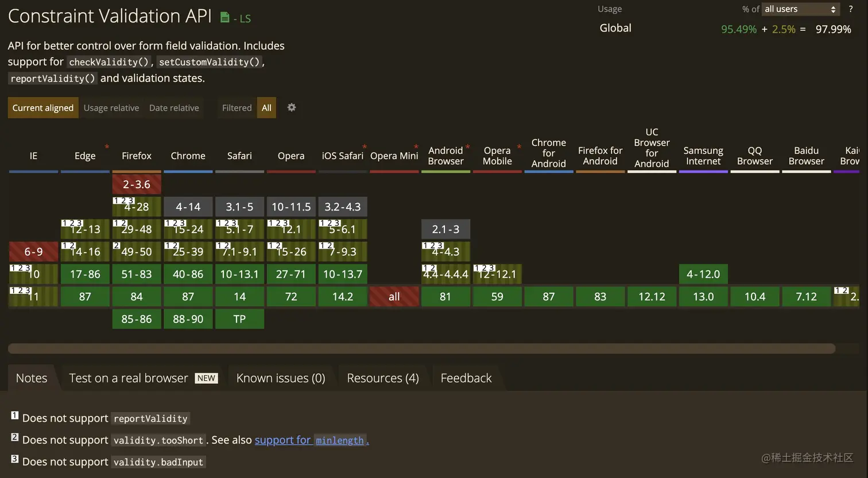868x478 pixels.
Task: Click the Firefox 85-86 cell
Action: pyautogui.click(x=137, y=318)
